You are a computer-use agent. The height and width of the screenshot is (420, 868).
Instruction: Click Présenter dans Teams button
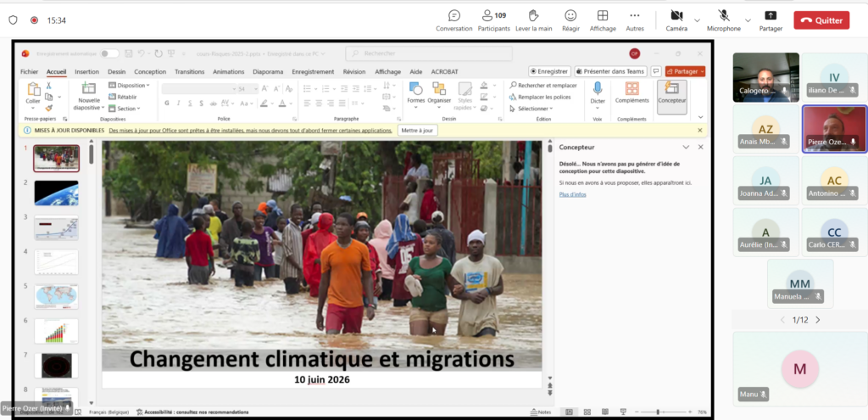point(610,71)
